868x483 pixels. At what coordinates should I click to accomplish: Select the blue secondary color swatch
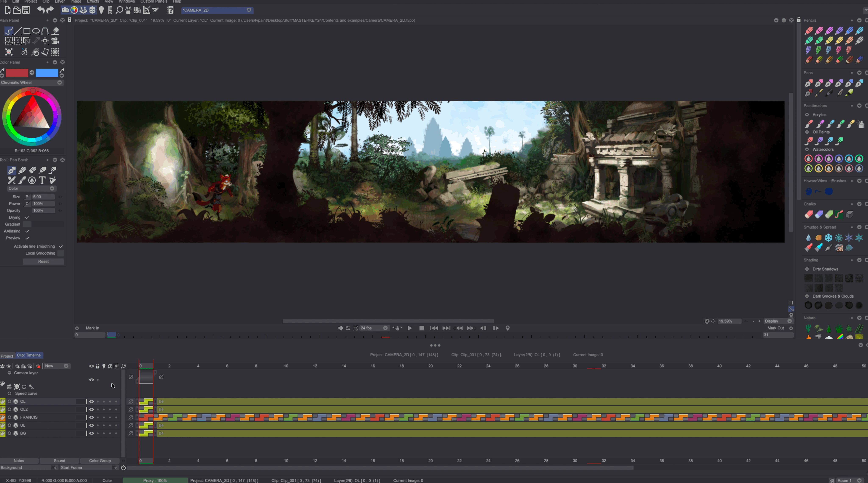[x=47, y=73]
